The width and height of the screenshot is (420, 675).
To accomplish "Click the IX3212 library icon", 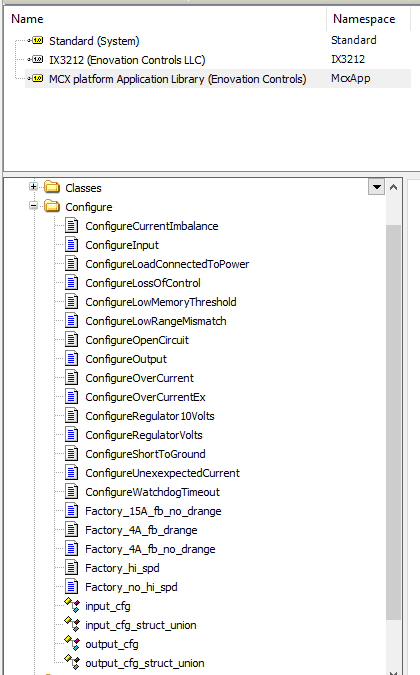I will (x=38, y=59).
